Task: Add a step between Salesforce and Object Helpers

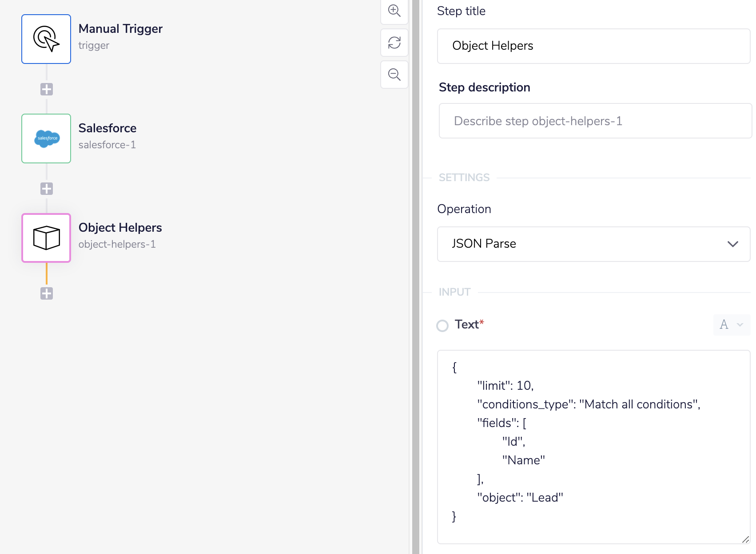Action: (x=46, y=189)
